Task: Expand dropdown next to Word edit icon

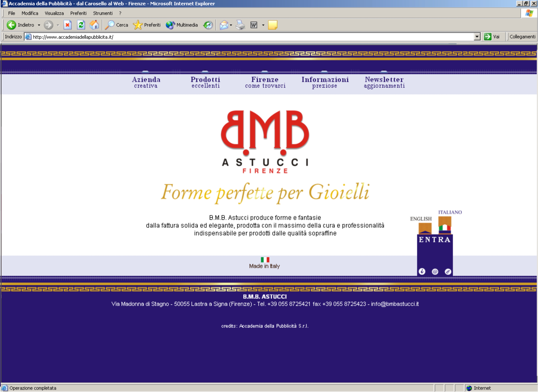Action: (x=263, y=25)
